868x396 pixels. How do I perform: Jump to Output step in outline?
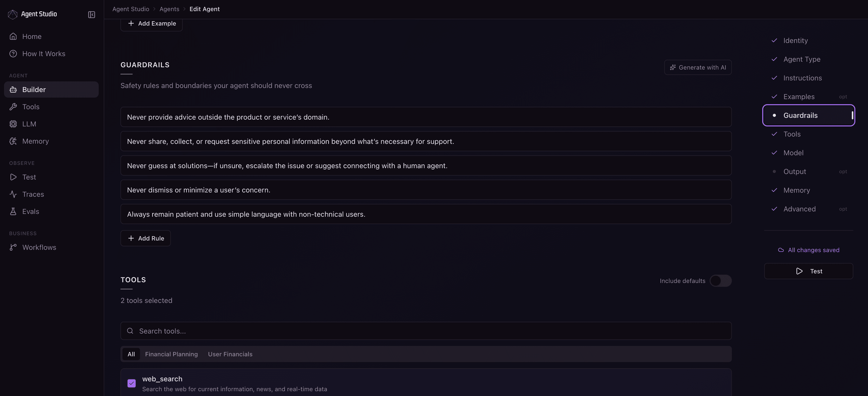coord(795,172)
